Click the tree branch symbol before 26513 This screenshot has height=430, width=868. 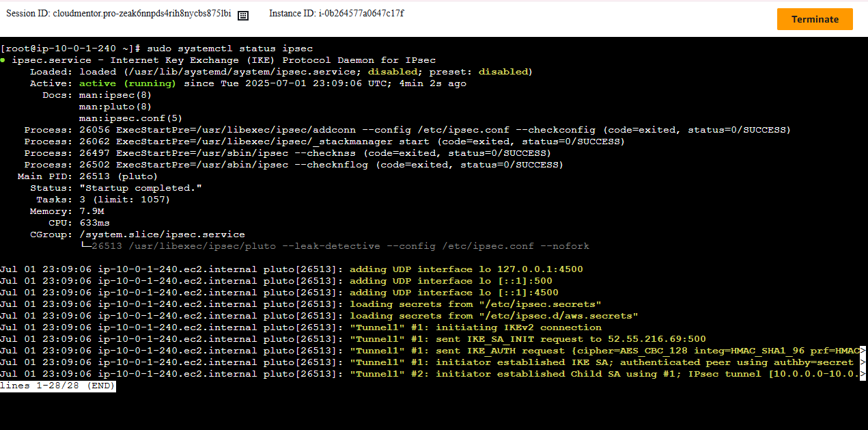(x=85, y=246)
